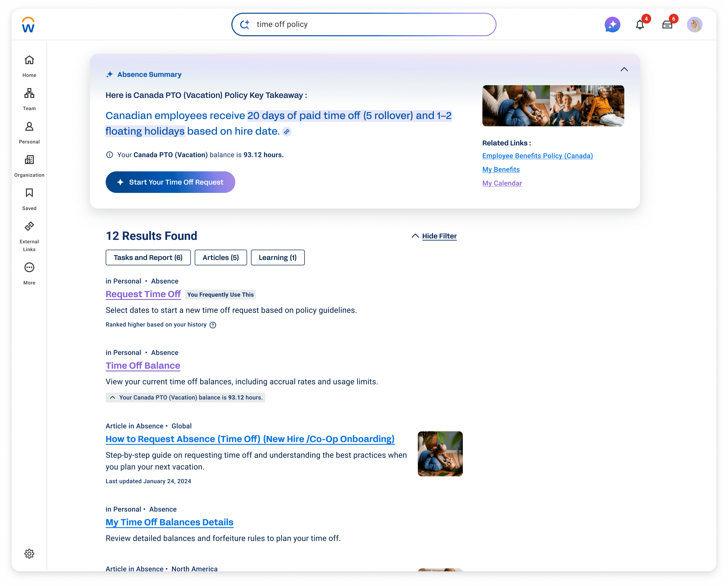Open the More menu in the sidebar

coord(29,273)
